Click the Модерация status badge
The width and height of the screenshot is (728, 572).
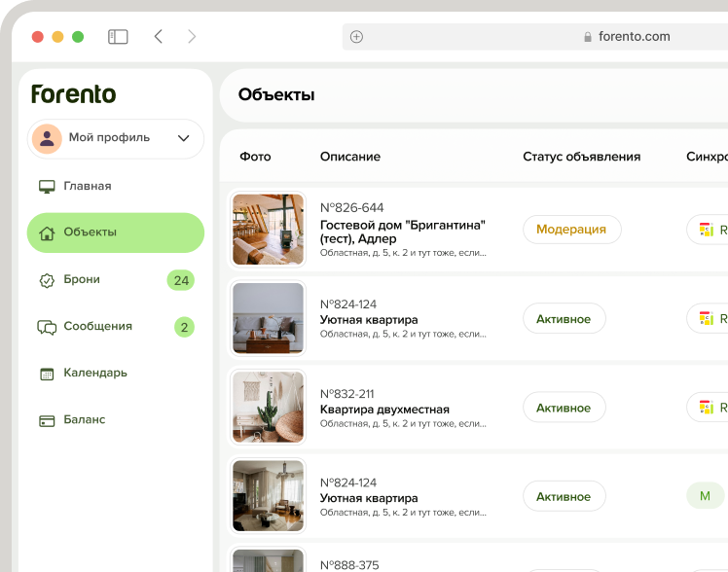click(572, 230)
